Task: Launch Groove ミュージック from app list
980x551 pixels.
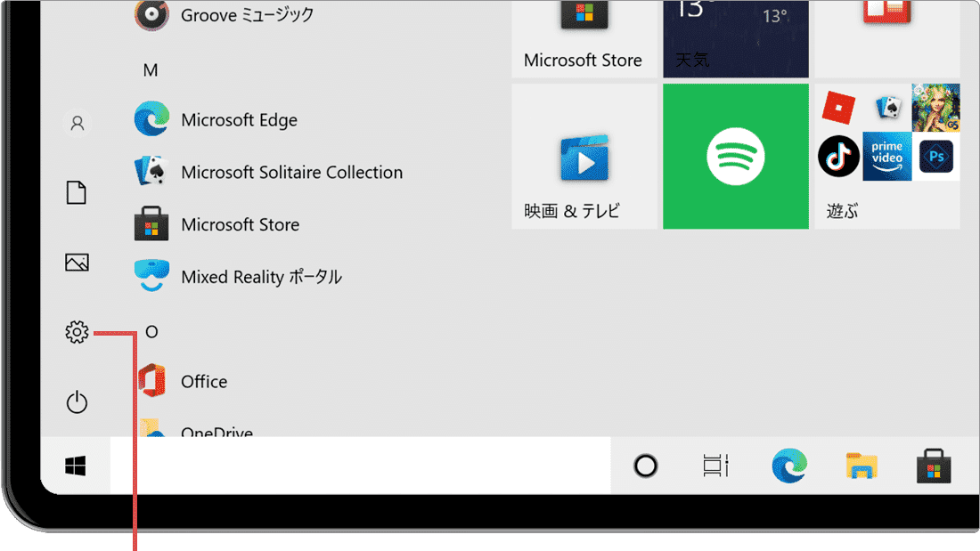Action: (224, 15)
